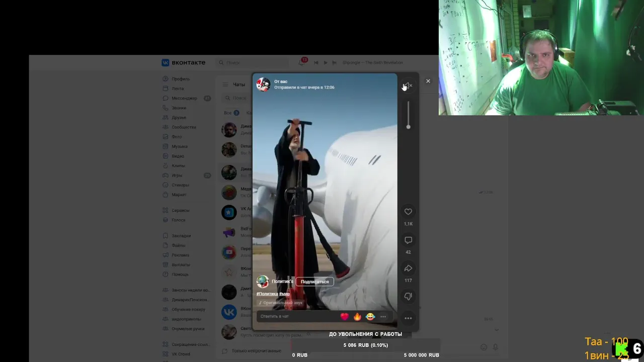Open Стикеры in the sidebar
Image resolution: width=644 pixels, height=362 pixels.
pyautogui.click(x=180, y=185)
